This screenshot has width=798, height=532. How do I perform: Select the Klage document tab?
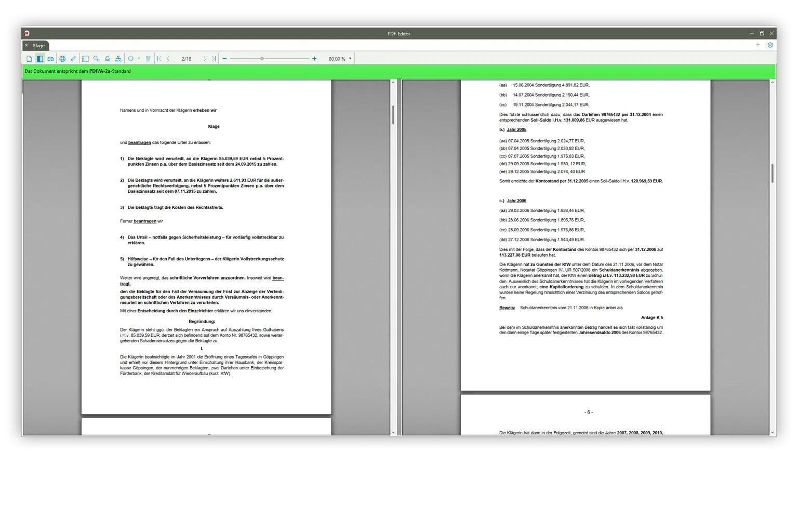coord(39,46)
